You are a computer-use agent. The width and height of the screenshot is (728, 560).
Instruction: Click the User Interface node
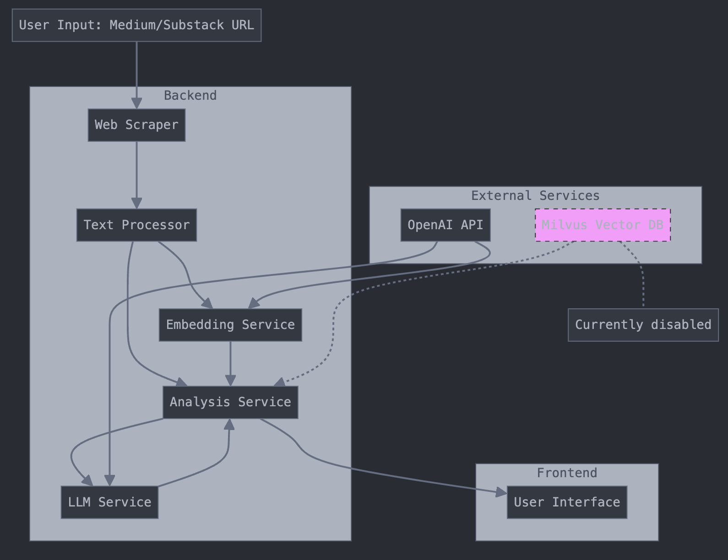pyautogui.click(x=567, y=502)
